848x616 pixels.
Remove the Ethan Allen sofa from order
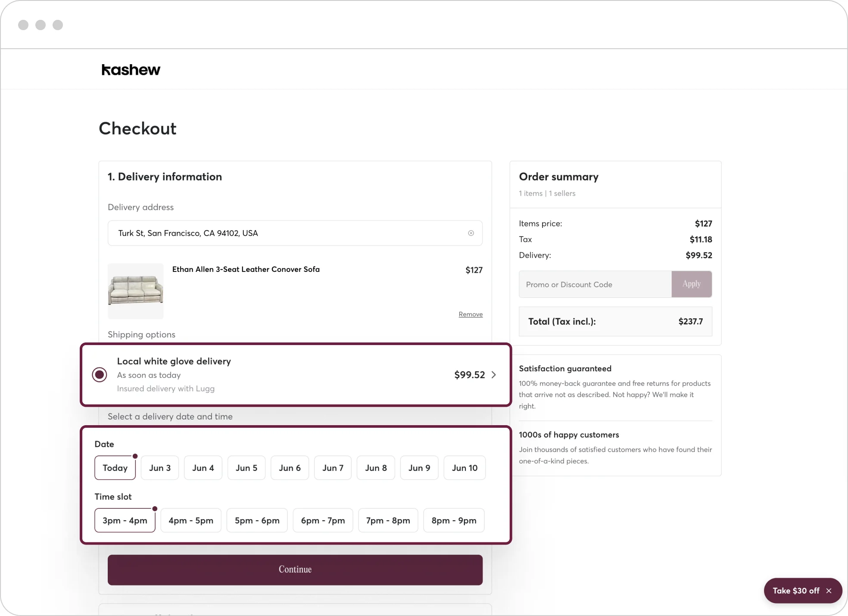[471, 314]
